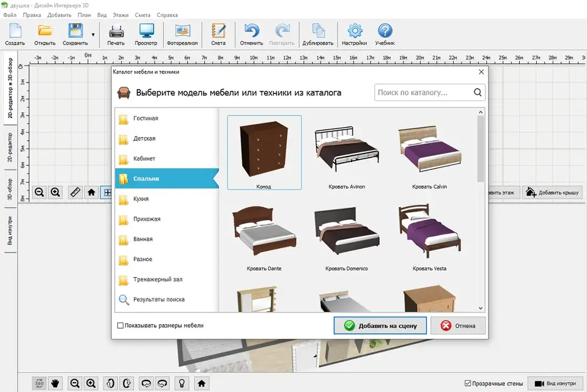The image size is (587, 392).
Task: Select the Кровать Dante thumbnail
Action: pos(264,235)
